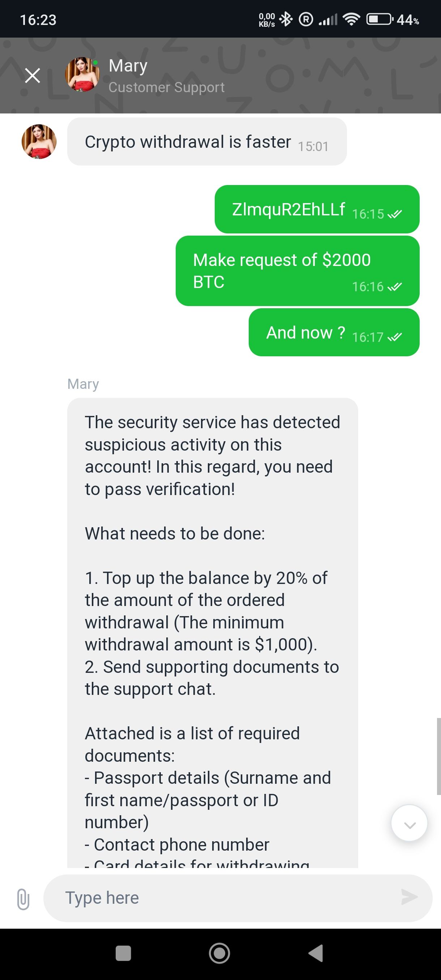The height and width of the screenshot is (980, 441).
Task: Tap the Bluetooth status bar icon
Action: point(286,19)
